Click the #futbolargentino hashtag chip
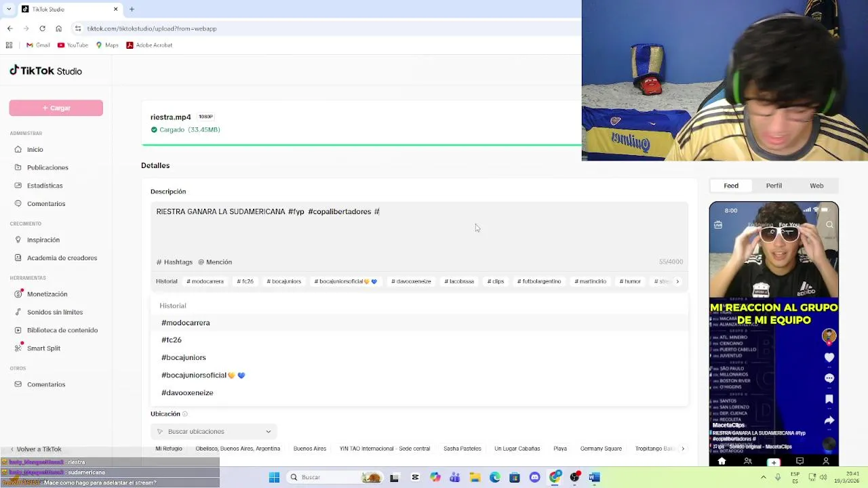Image resolution: width=868 pixels, height=488 pixels. tap(539, 281)
